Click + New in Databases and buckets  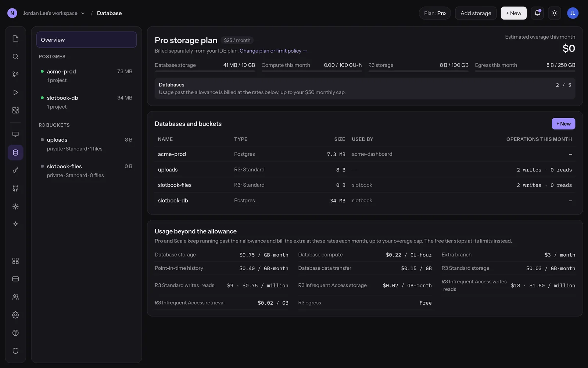click(x=563, y=124)
